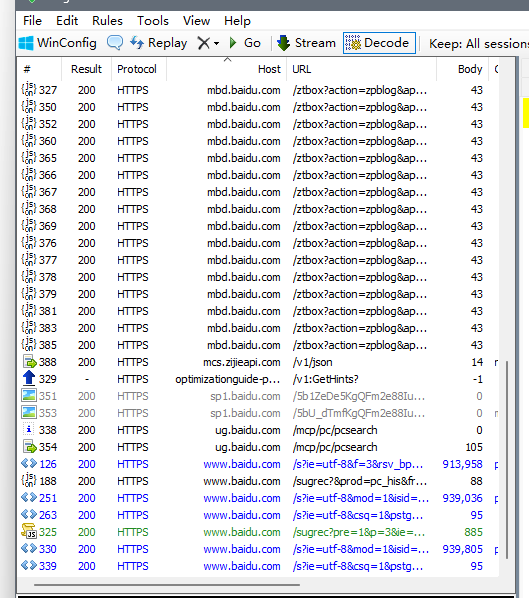Click the HTML icon of session 330
Screen dimensions: 529x598
[x=29, y=548]
